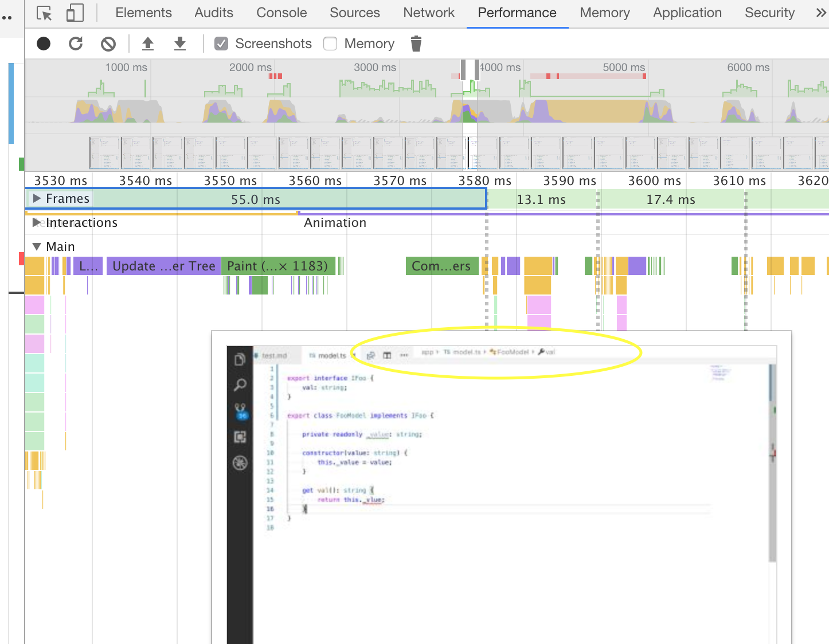Screen dimensions: 829x644
Task: Start recording with the record button
Action: tap(43, 44)
